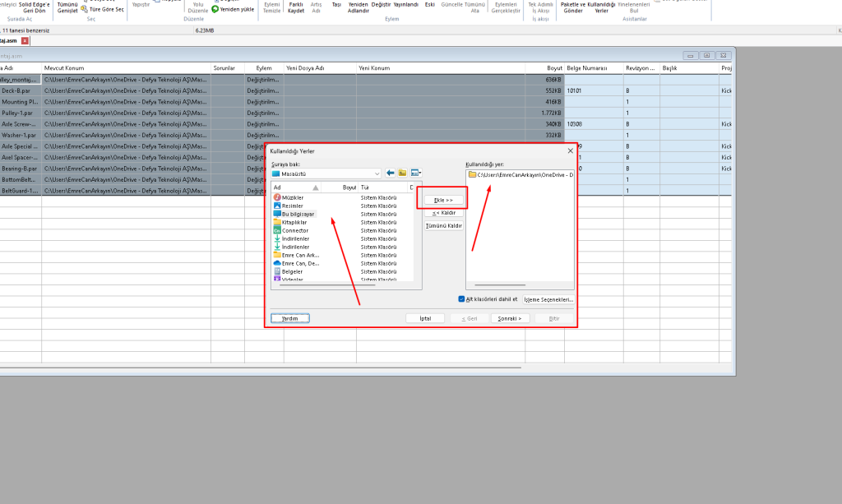The width and height of the screenshot is (842, 504).
Task: Click the Yeniden yükle reload icon
Action: [215, 9]
